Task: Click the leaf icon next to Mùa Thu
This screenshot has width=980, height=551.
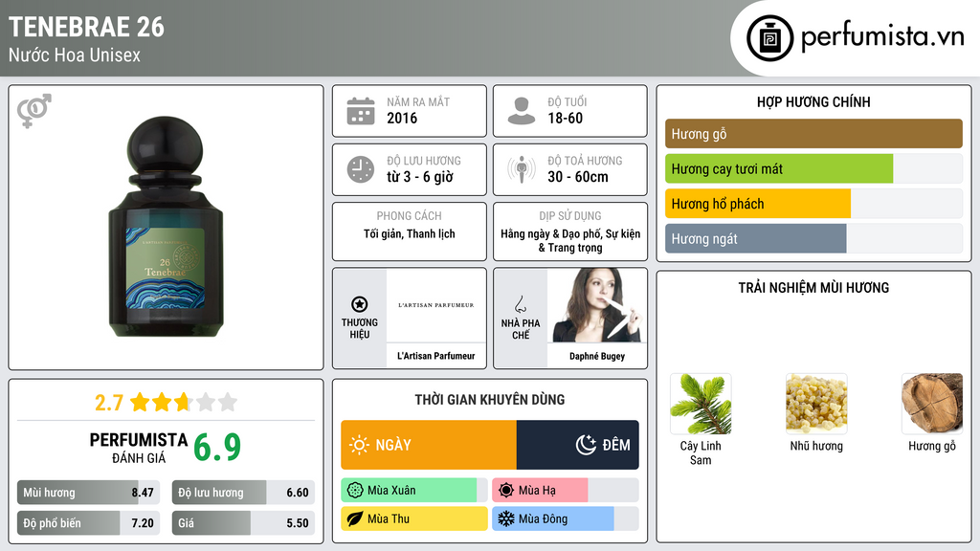Action: 355,518
